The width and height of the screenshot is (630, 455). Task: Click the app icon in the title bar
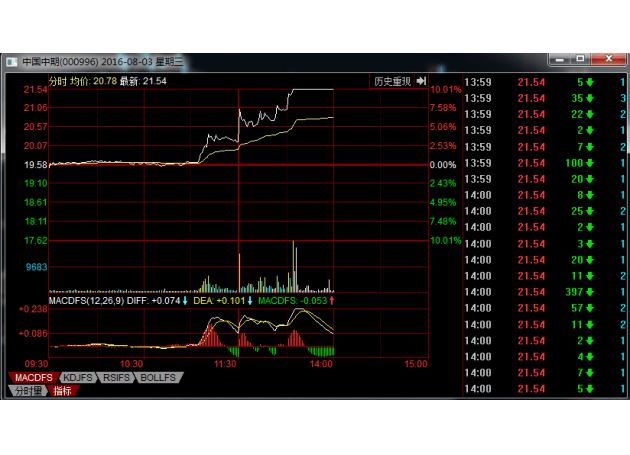(11, 62)
